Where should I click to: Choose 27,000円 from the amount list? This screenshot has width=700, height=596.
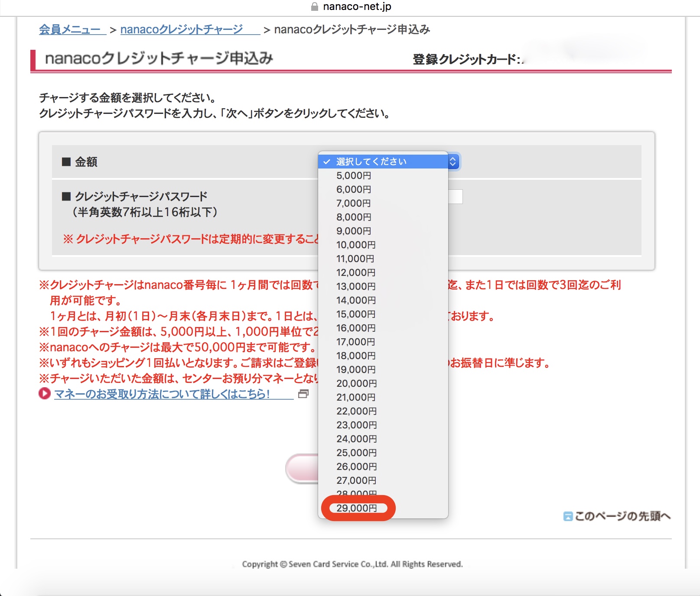coord(383,480)
